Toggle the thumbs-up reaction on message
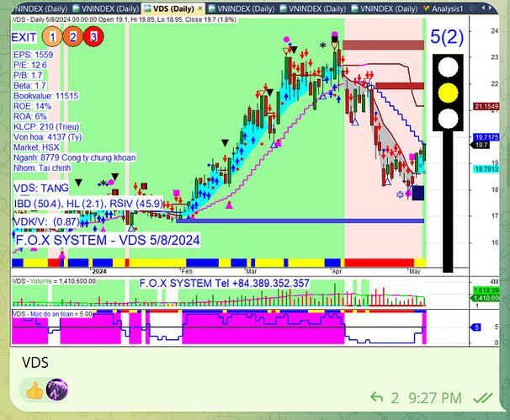 (35, 390)
